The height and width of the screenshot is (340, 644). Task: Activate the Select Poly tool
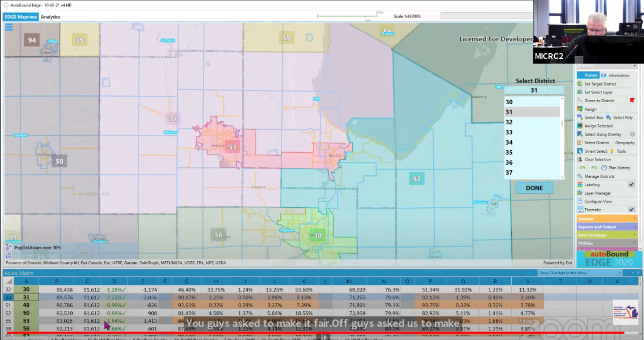[619, 117]
